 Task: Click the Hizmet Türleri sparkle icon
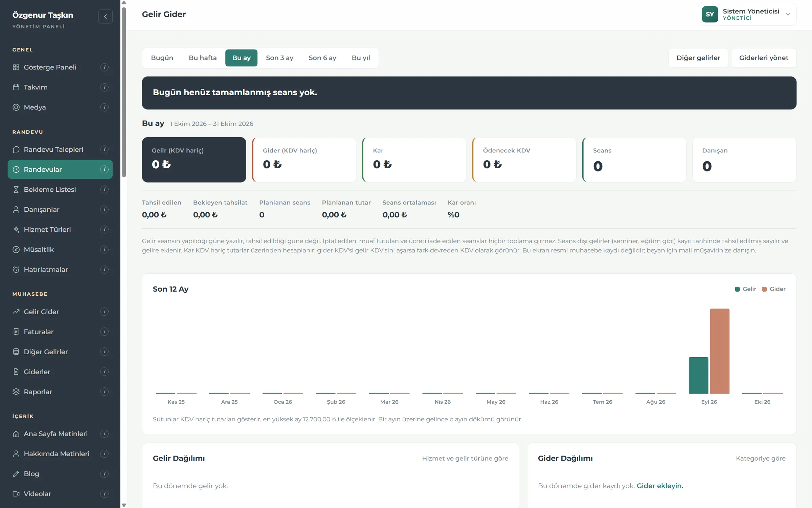16,229
